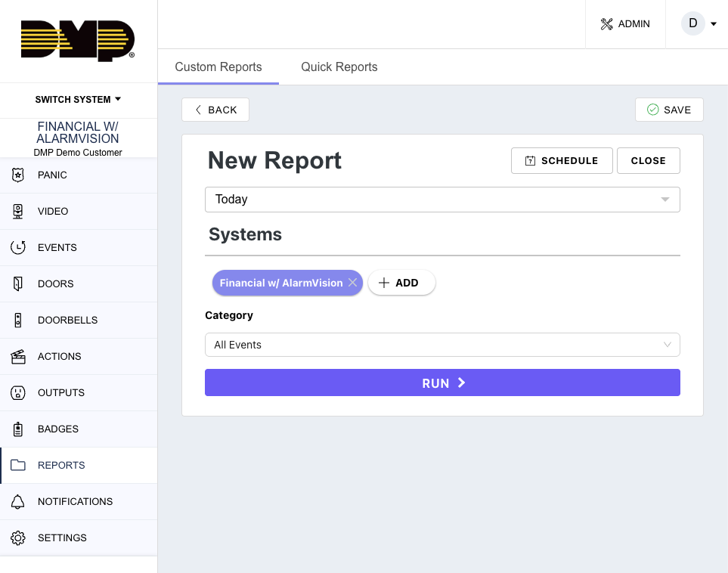The image size is (728, 573).
Task: Open the Reports menu item
Action: (79, 465)
